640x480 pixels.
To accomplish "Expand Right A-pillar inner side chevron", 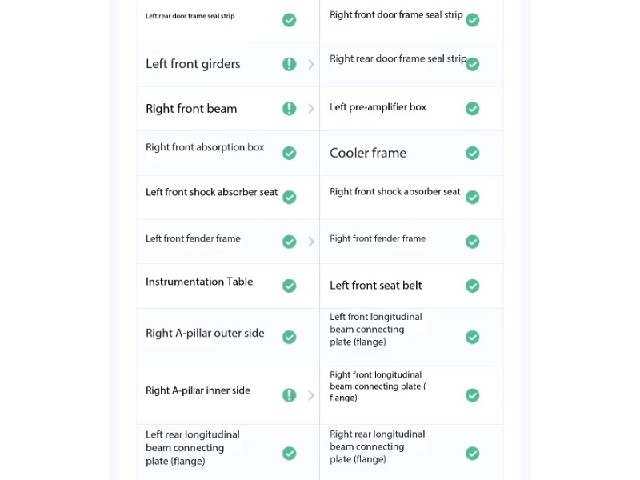I will pyautogui.click(x=311, y=395).
